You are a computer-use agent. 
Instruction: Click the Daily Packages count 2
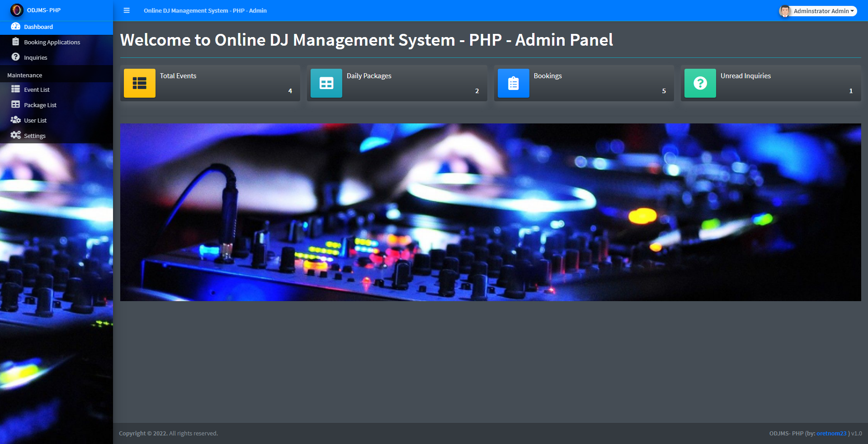click(477, 91)
